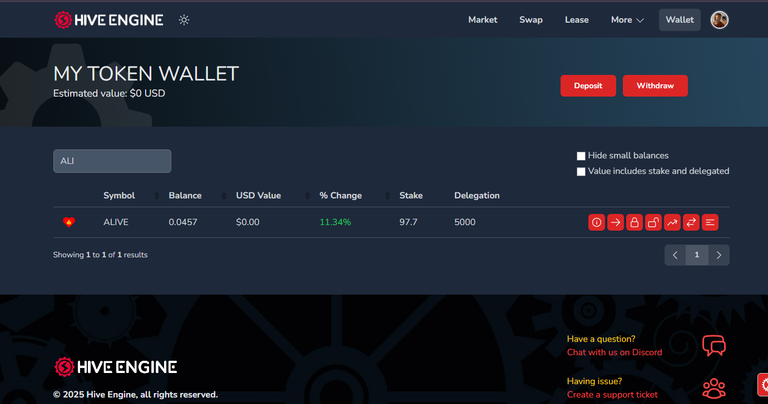Go to the previous results page
The width and height of the screenshot is (768, 404).
pos(675,255)
